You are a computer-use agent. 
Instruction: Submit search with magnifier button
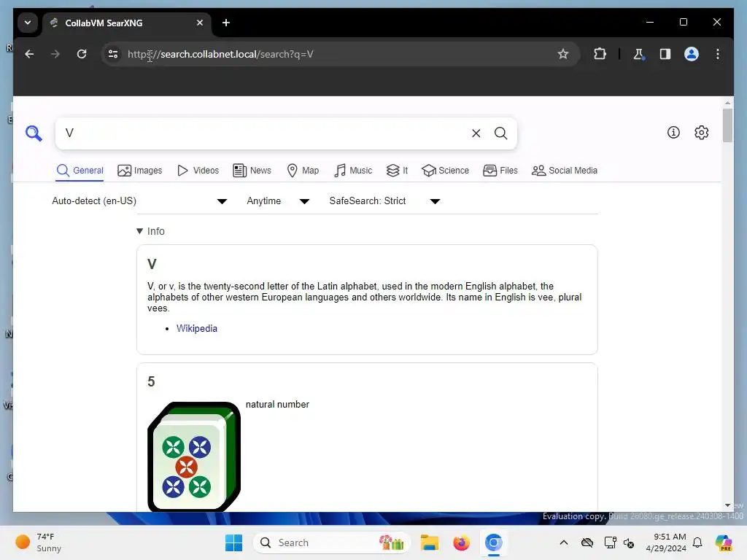(500, 133)
